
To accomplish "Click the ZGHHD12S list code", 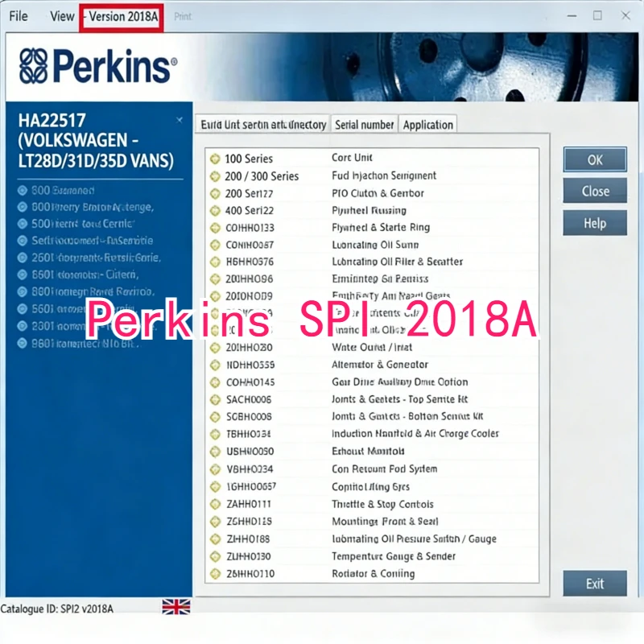I will coord(250,522).
